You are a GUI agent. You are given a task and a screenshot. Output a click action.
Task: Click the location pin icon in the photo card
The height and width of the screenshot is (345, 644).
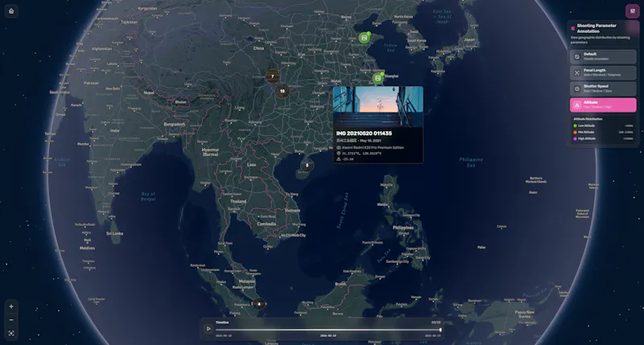[x=338, y=153]
